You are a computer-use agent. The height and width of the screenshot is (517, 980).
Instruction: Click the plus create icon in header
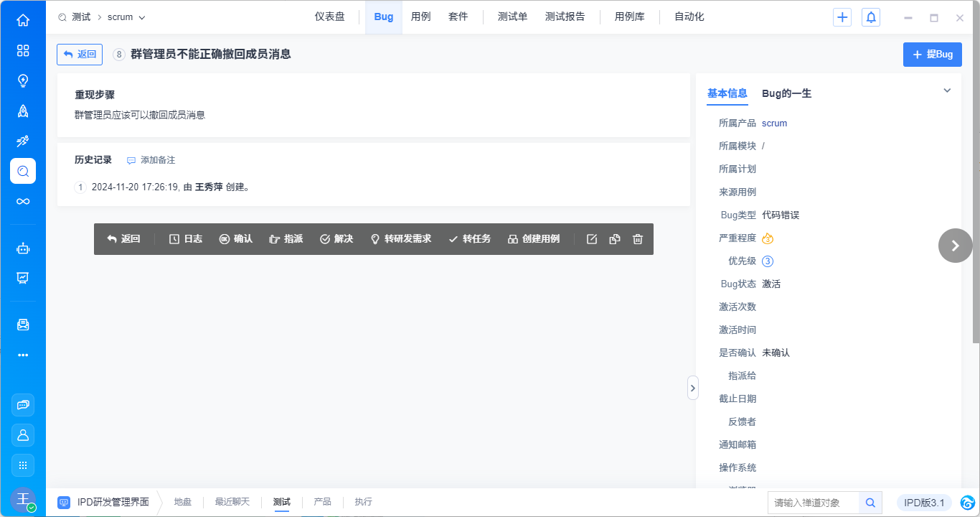pos(842,17)
